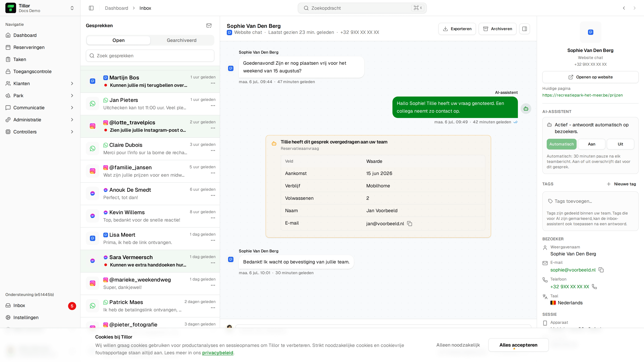This screenshot has height=362, width=644.
Task: Toggle the sidebar collapse icon
Action: pyautogui.click(x=91, y=8)
